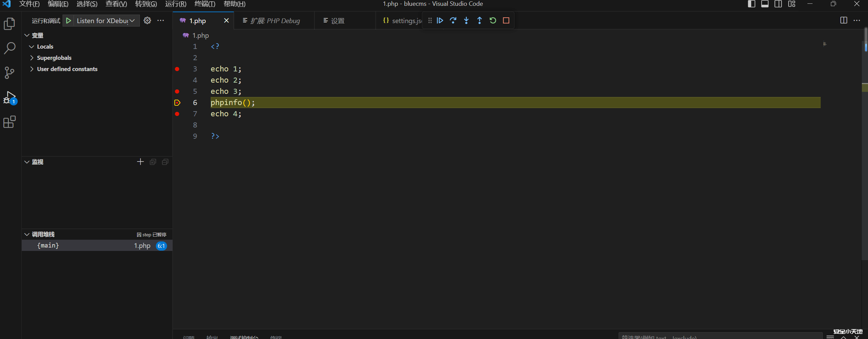Start debugging with the green play button
This screenshot has width=868, height=339.
[x=69, y=21]
